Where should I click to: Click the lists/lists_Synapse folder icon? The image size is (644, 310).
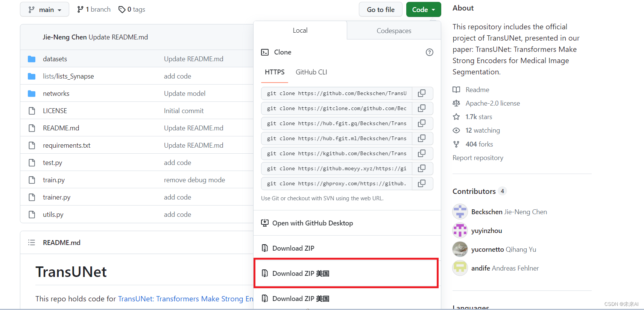pyautogui.click(x=32, y=76)
